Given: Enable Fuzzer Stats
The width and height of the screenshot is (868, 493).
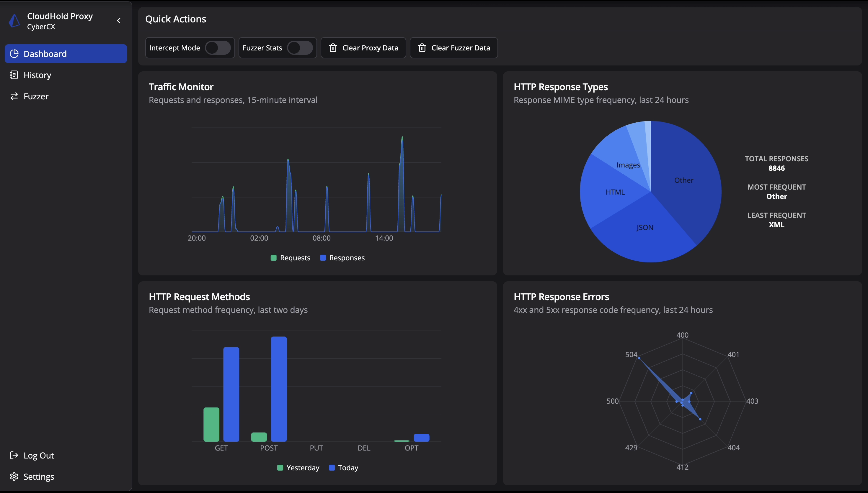Looking at the screenshot, I should [300, 48].
